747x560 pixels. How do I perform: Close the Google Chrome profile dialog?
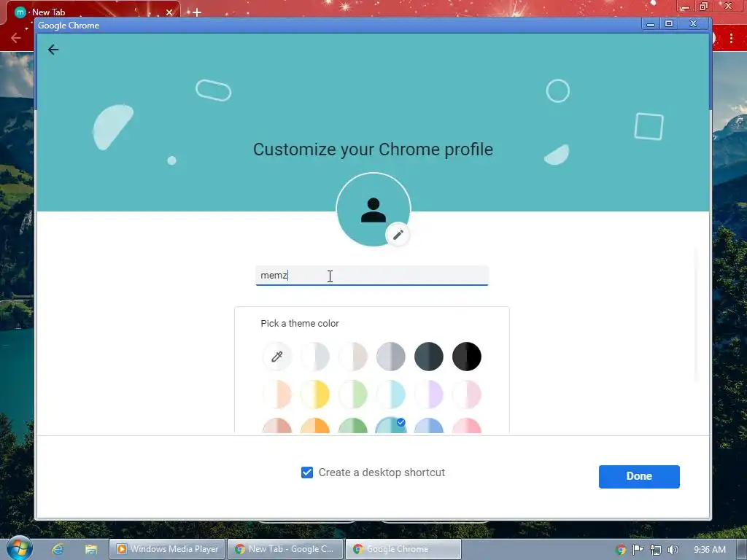click(x=694, y=24)
